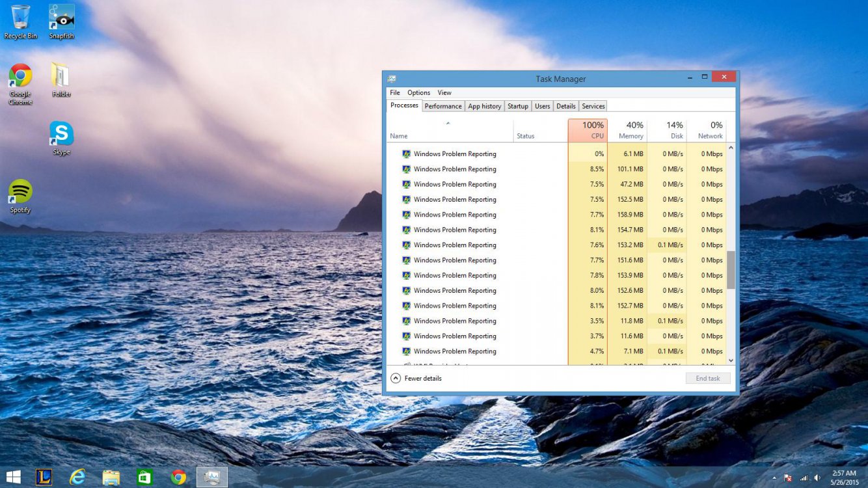868x488 pixels.
Task: Launch Skype from the desktop shortcut
Action: 61,137
